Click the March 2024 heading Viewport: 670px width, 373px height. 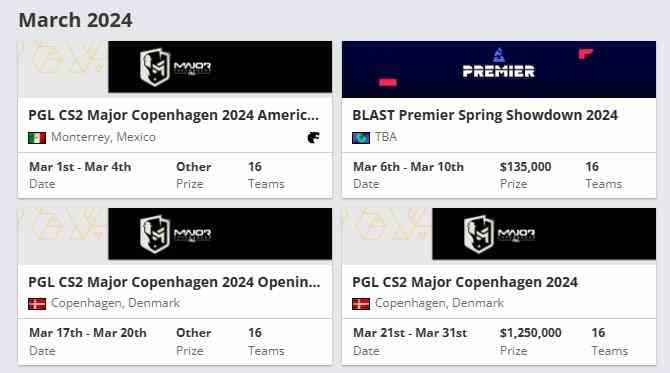coord(76,20)
